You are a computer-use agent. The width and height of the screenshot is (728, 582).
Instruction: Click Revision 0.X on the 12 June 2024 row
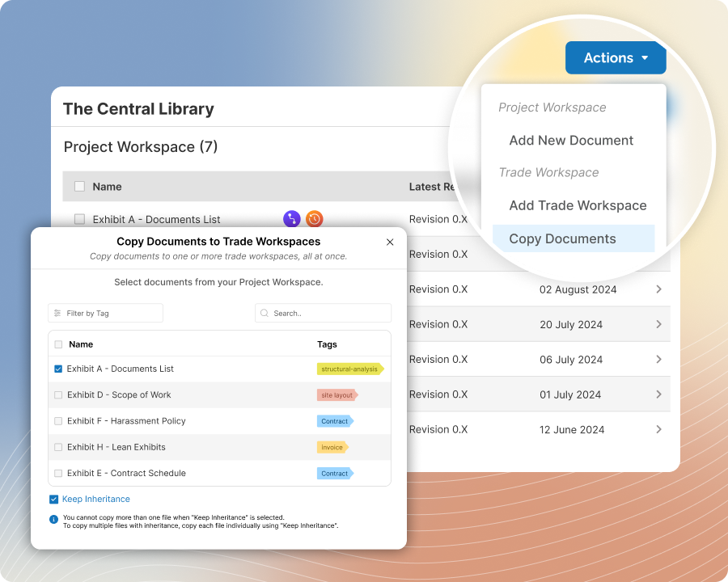pyautogui.click(x=438, y=429)
